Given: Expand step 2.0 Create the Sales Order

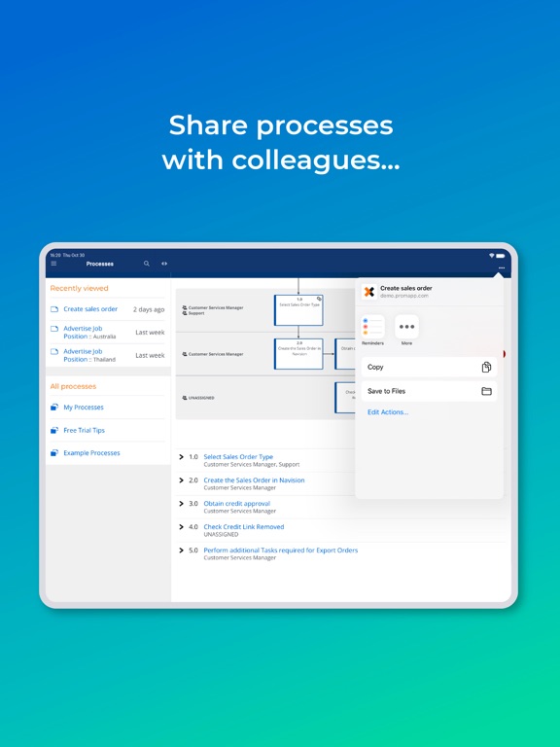Looking at the screenshot, I should pos(182,480).
